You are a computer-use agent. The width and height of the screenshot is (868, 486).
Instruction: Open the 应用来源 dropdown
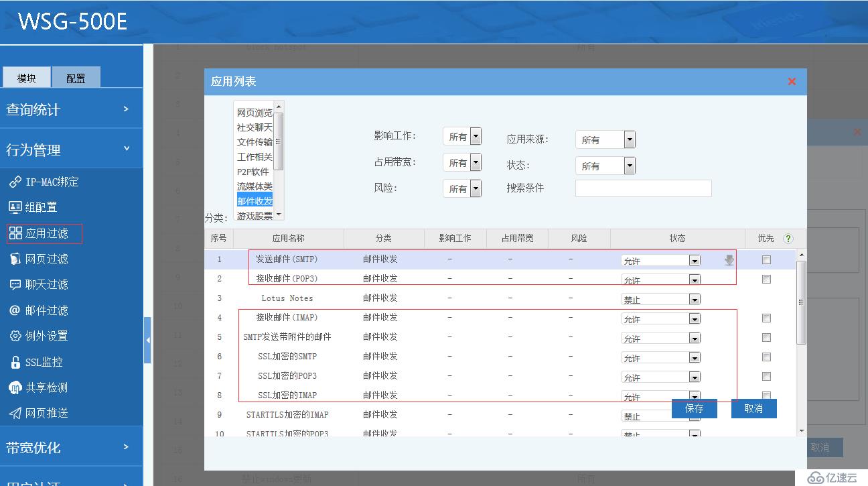pyautogui.click(x=605, y=139)
